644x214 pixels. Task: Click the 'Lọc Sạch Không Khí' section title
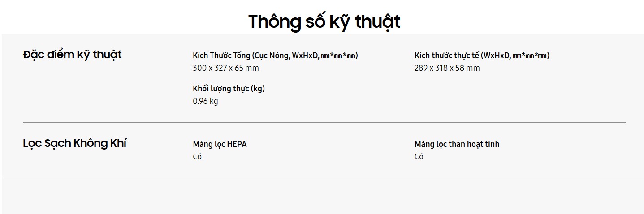[x=74, y=144]
